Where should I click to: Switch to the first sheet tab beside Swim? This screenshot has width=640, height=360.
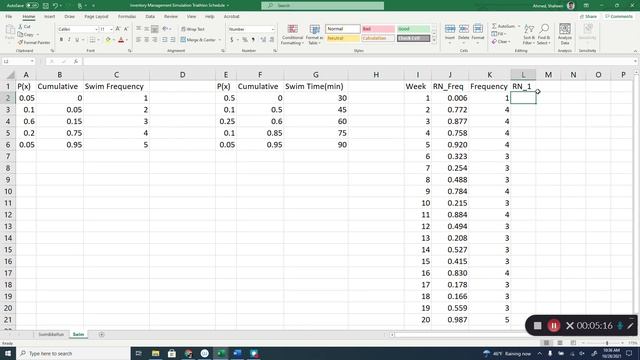pos(51,334)
